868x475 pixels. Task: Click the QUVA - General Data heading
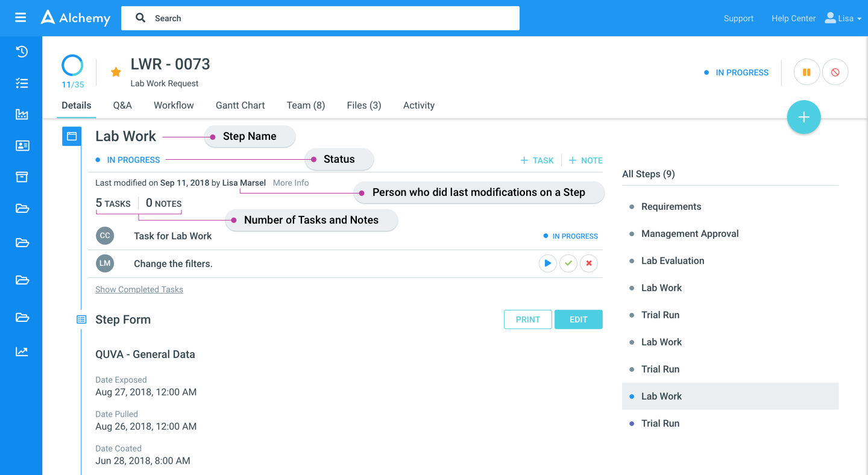(x=145, y=354)
